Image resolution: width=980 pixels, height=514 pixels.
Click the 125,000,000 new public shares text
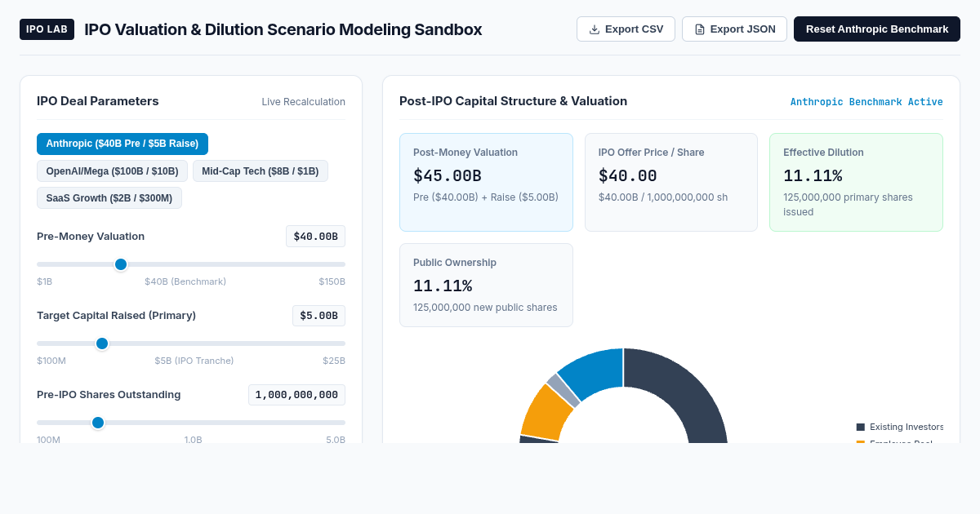[x=485, y=308]
